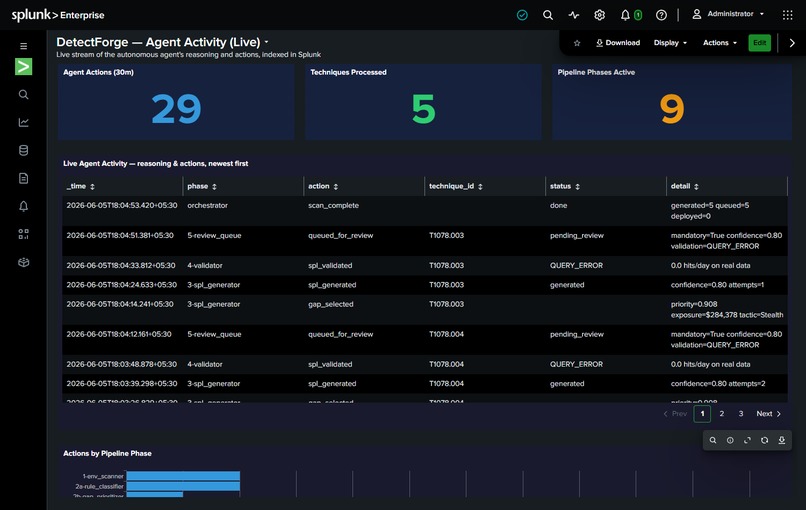Open the cube icon in sidebar
Viewport: 806px width, 510px height.
[x=24, y=262]
